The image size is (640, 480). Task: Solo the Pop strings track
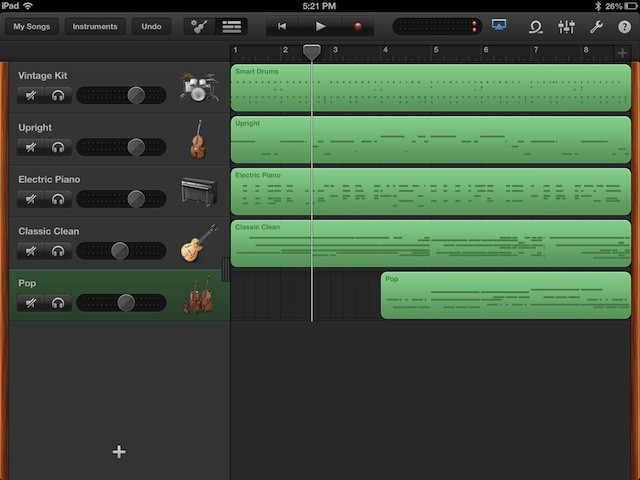click(58, 303)
